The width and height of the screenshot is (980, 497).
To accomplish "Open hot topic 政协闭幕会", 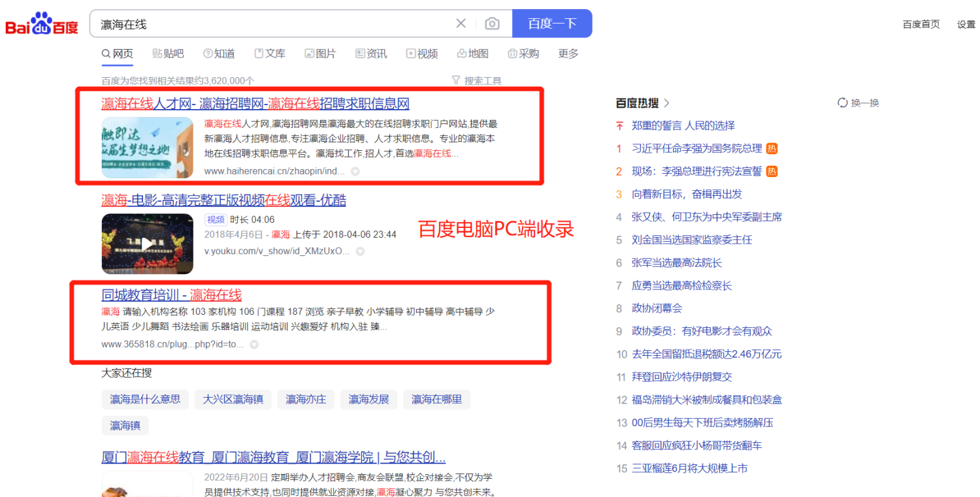I will tap(657, 308).
